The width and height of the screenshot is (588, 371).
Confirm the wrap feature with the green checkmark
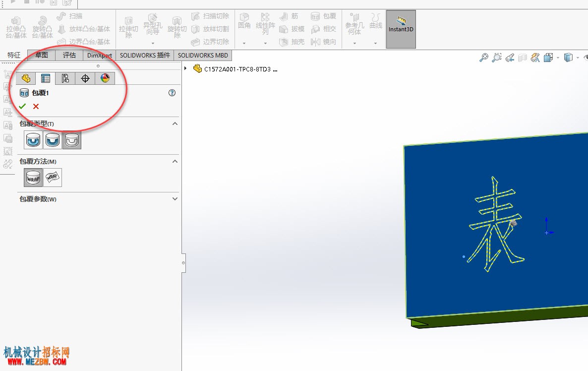click(x=22, y=106)
